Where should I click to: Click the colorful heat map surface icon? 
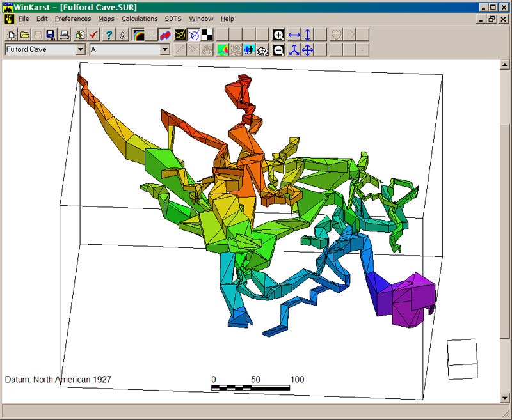(223, 51)
